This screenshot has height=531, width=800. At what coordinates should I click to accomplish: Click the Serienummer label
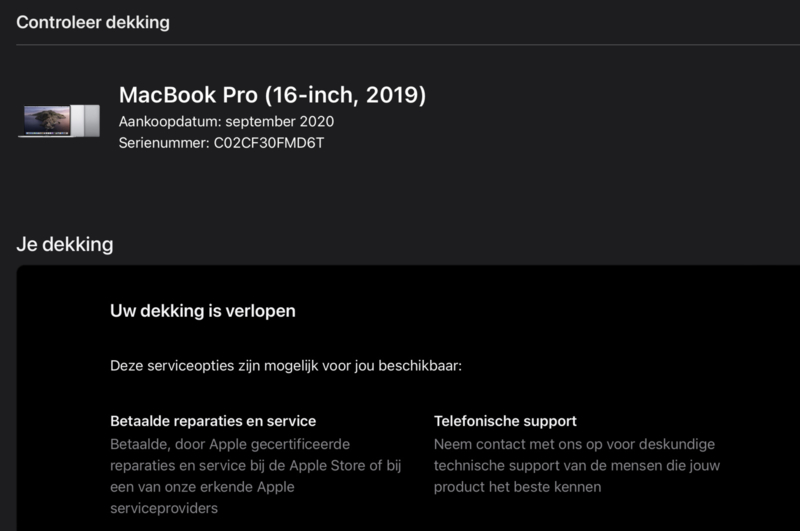click(x=164, y=143)
